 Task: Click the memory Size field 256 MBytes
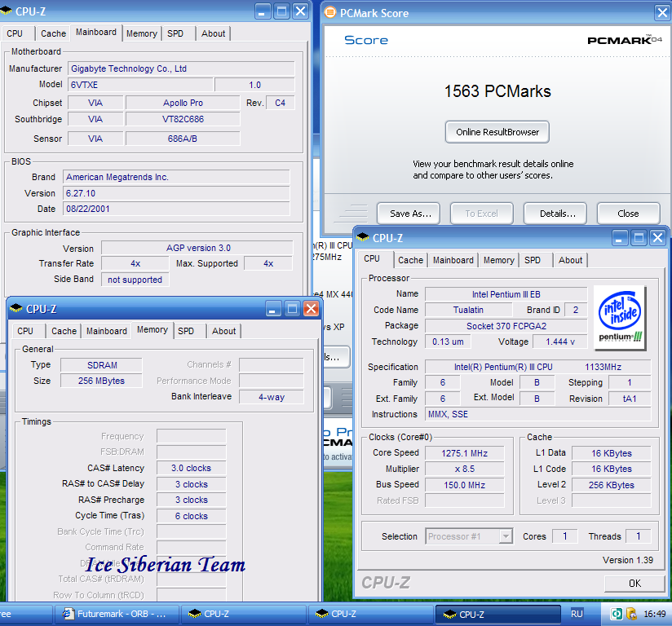101,381
